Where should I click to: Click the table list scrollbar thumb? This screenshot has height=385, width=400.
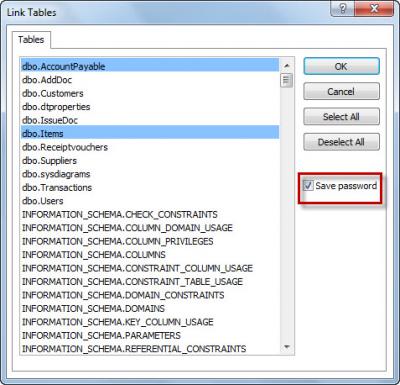click(x=287, y=80)
